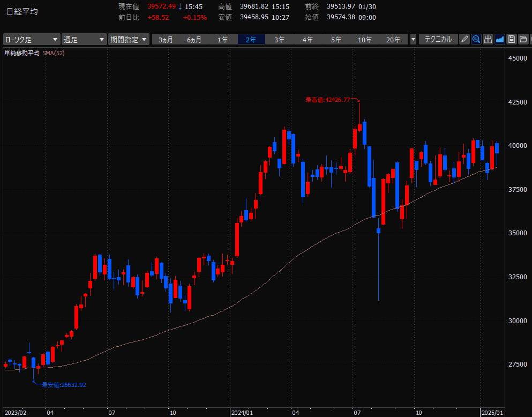Expand more period options arrow after 20年
532x417 pixels.
coord(413,39)
